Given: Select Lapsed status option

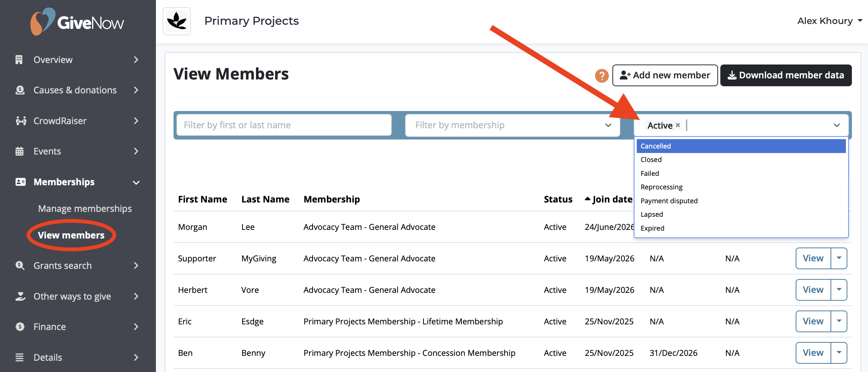Looking at the screenshot, I should 741,214.
